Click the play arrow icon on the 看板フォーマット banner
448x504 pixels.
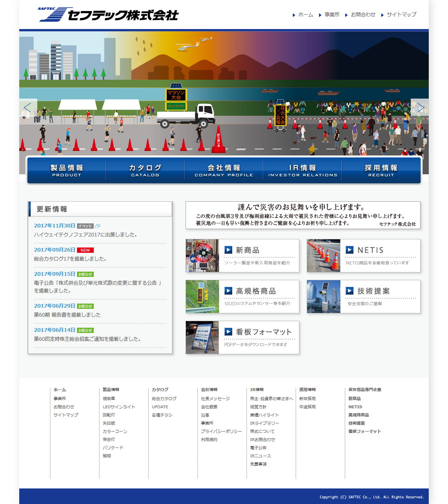click(230, 332)
